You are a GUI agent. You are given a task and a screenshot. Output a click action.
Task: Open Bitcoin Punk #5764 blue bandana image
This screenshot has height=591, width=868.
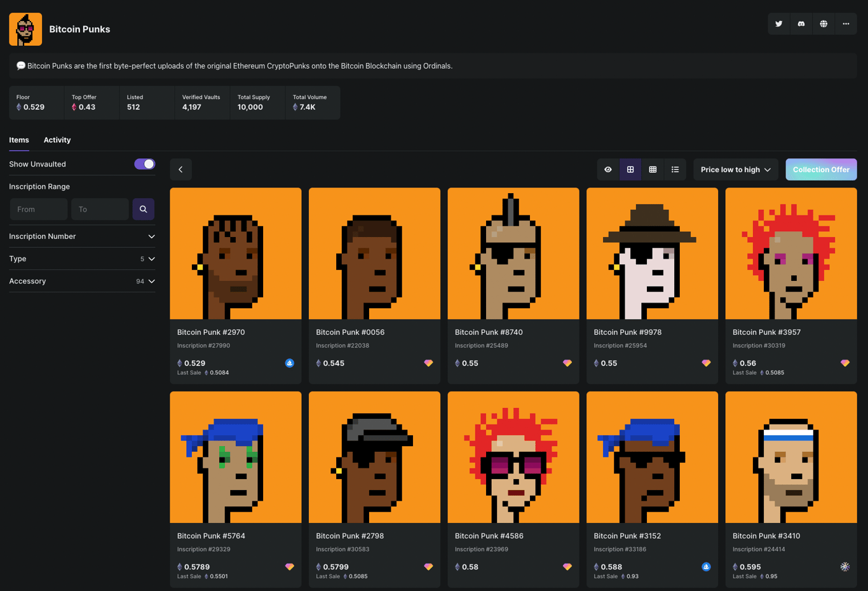tap(236, 458)
